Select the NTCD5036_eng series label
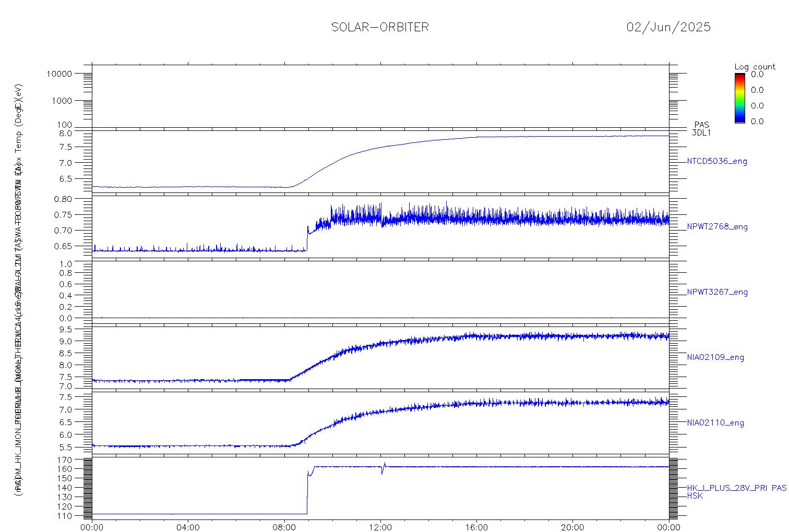The height and width of the screenshot is (532, 789). point(717,162)
